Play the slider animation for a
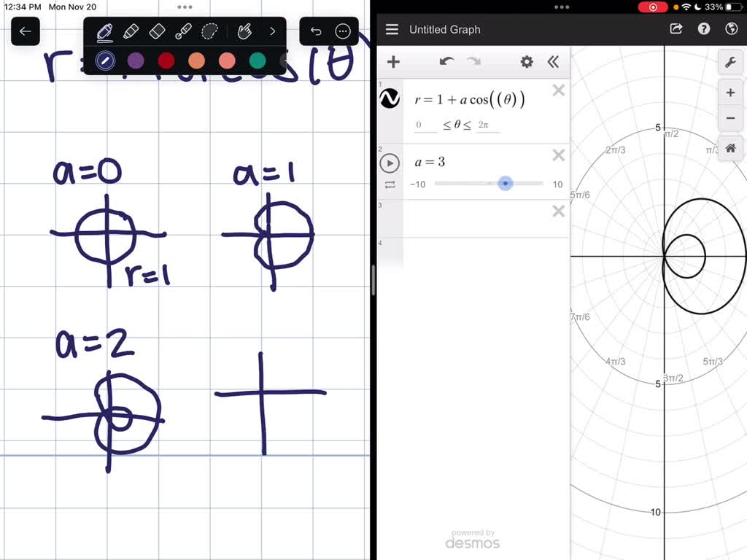Viewport: 747px width, 560px height. point(390,163)
